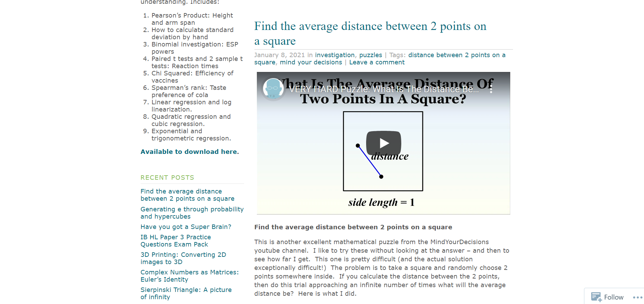Open recent post Find the average distance
Image resolution: width=644 pixels, height=304 pixels.
point(188,195)
